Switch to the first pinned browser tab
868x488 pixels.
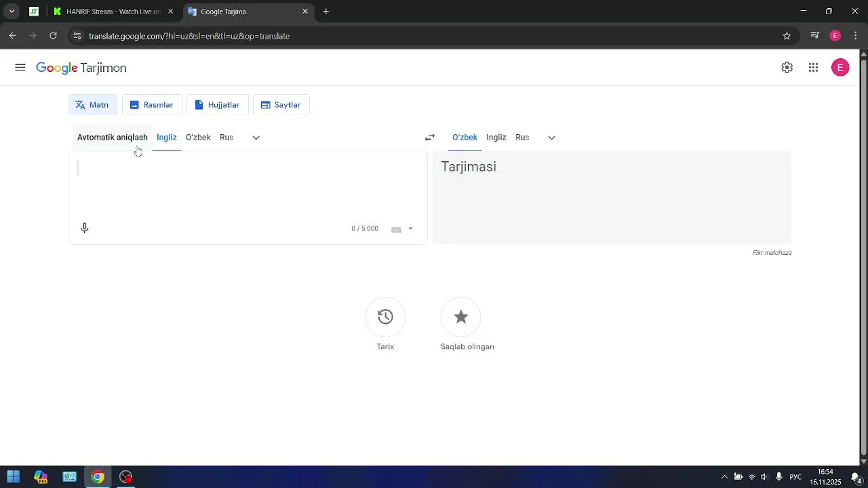coord(34,12)
